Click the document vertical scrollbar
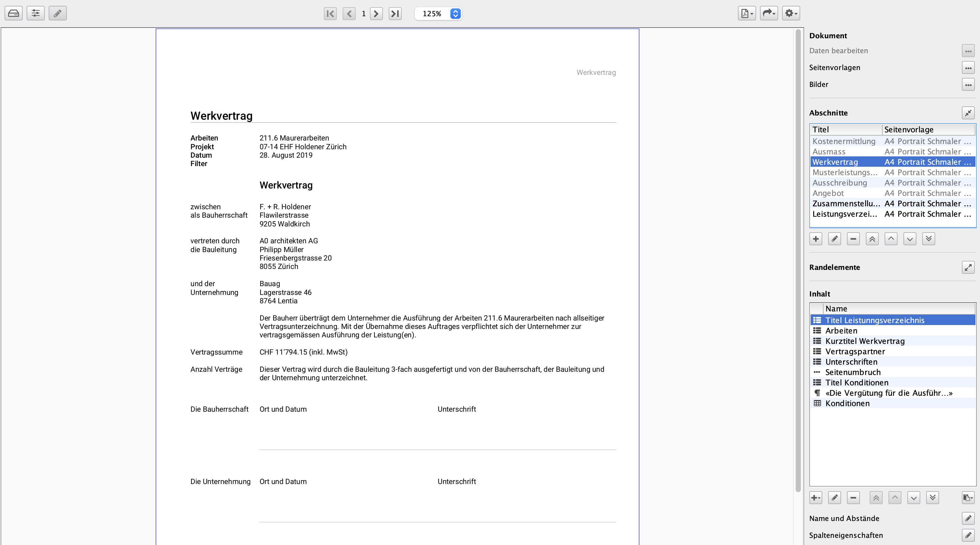This screenshot has width=980, height=545. (798, 266)
